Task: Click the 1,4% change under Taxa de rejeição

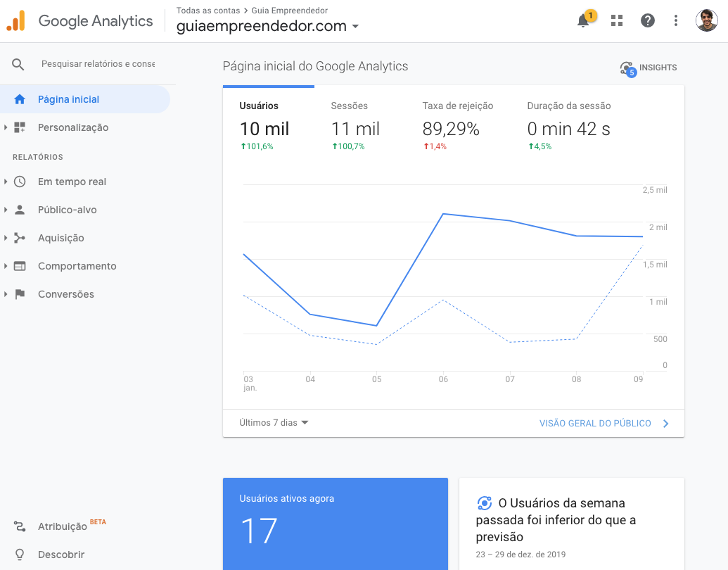Action: point(435,146)
